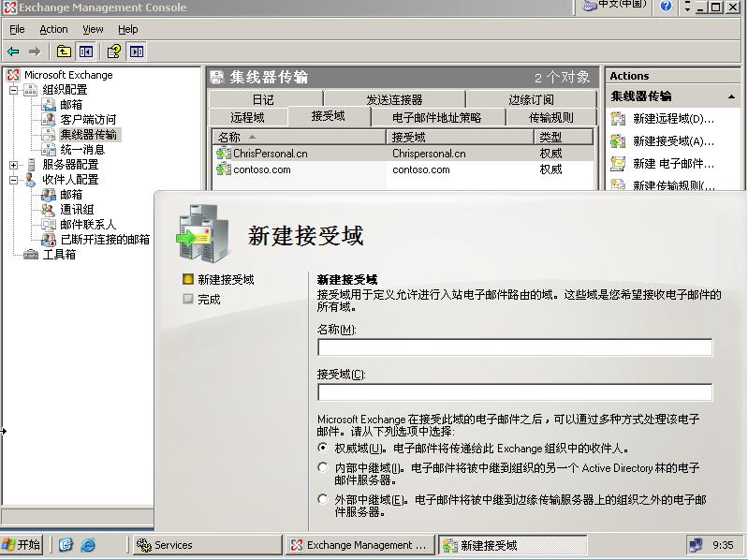Select the 内部中继域 radio button
Viewport: 748px width, 560px height.
(324, 467)
